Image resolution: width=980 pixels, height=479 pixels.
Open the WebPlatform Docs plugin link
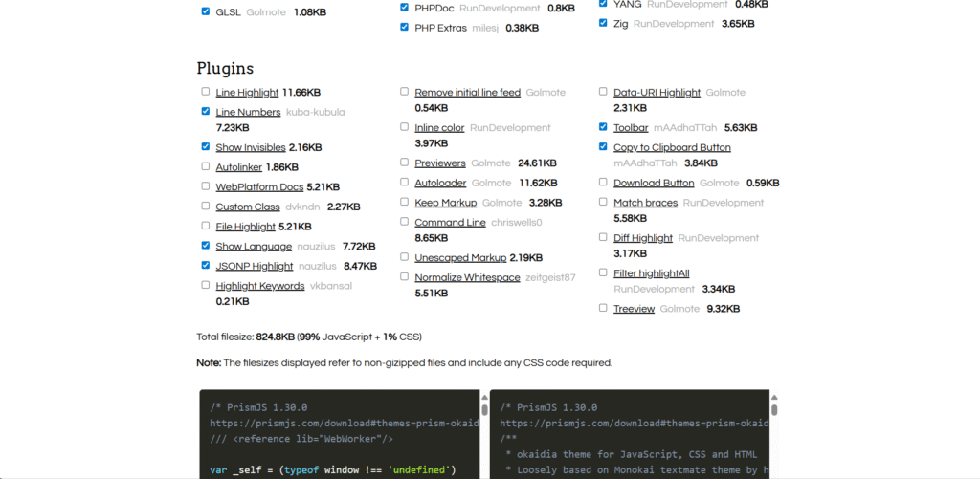(x=259, y=187)
